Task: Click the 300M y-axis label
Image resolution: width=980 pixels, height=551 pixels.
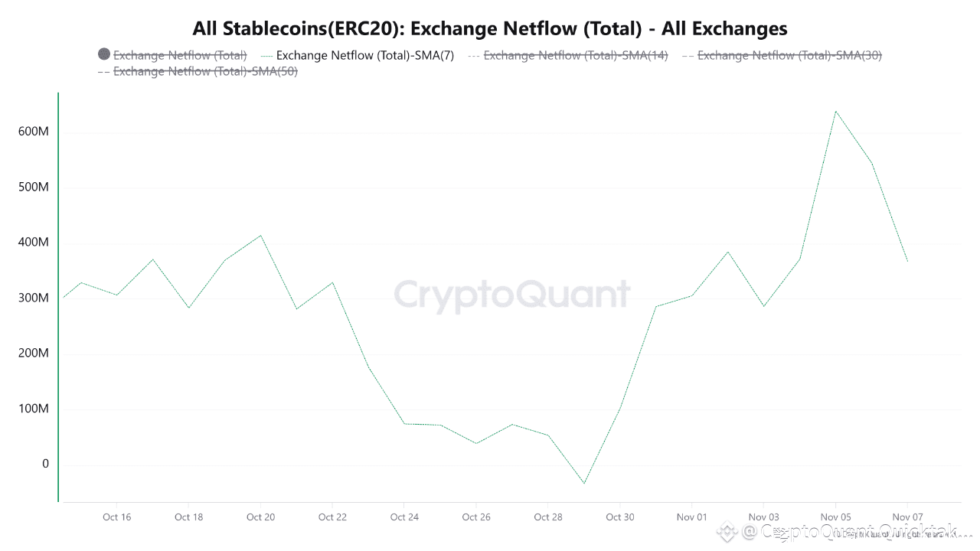Action: [34, 298]
